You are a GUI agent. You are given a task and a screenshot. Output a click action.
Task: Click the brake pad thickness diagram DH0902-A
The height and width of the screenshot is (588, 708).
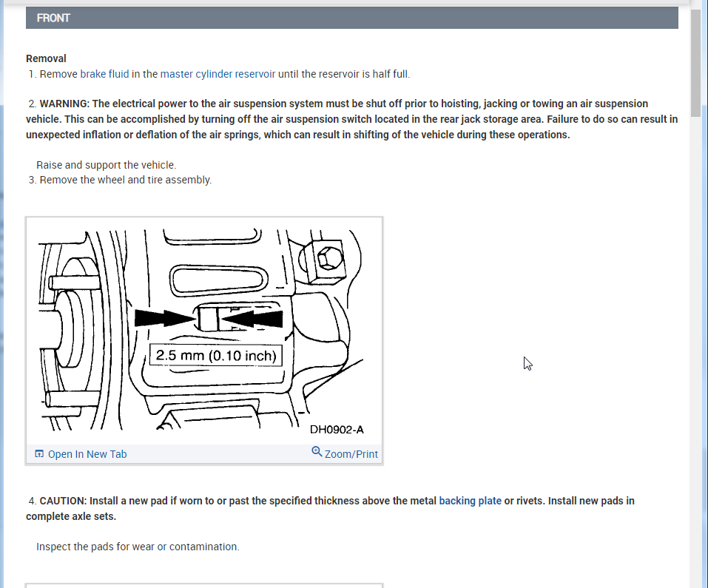(204, 331)
